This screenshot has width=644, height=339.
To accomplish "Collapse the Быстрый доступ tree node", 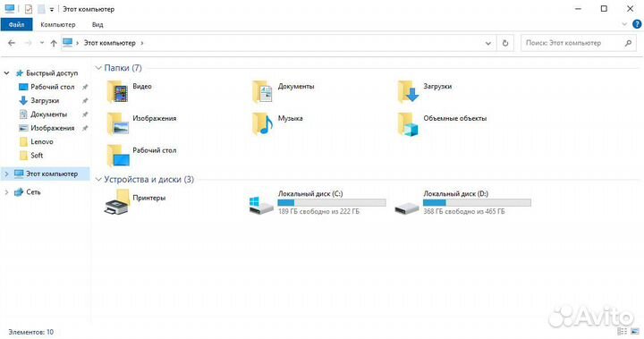I will coord(6,73).
